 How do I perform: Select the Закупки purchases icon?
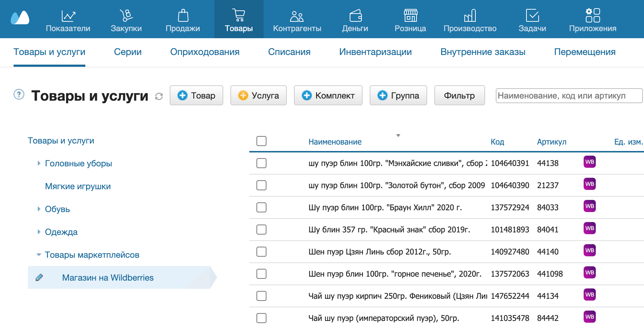(x=126, y=15)
